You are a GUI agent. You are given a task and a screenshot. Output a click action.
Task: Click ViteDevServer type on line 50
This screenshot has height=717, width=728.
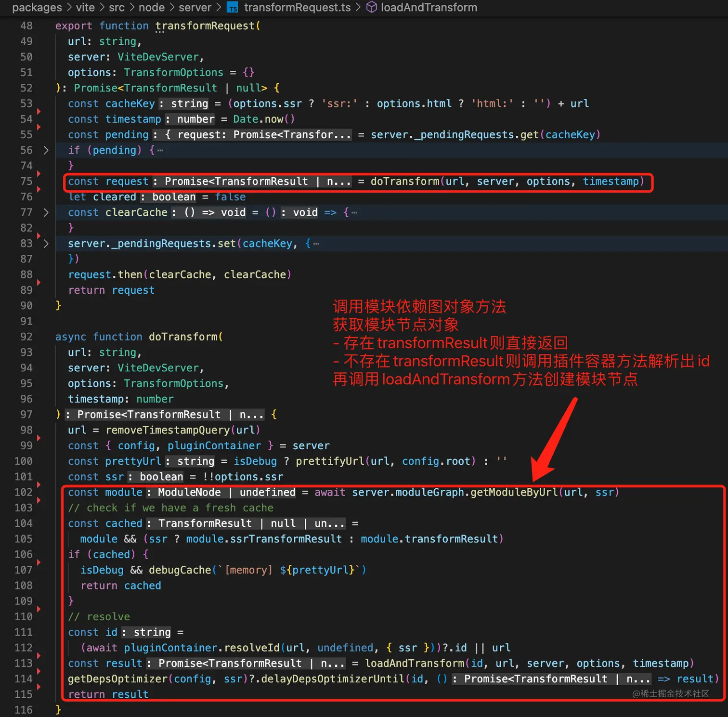click(158, 57)
